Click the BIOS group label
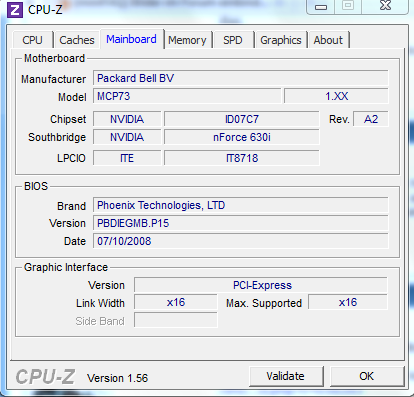The width and height of the screenshot is (414, 397). click(x=36, y=186)
